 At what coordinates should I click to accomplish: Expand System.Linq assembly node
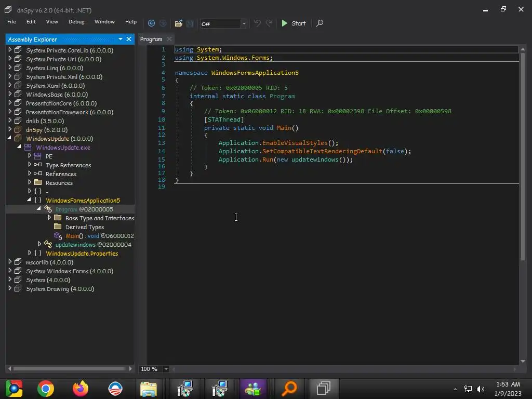pyautogui.click(x=10, y=68)
